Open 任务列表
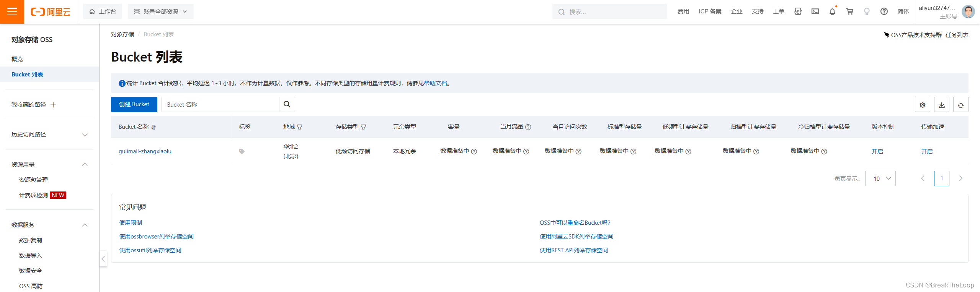 point(957,35)
